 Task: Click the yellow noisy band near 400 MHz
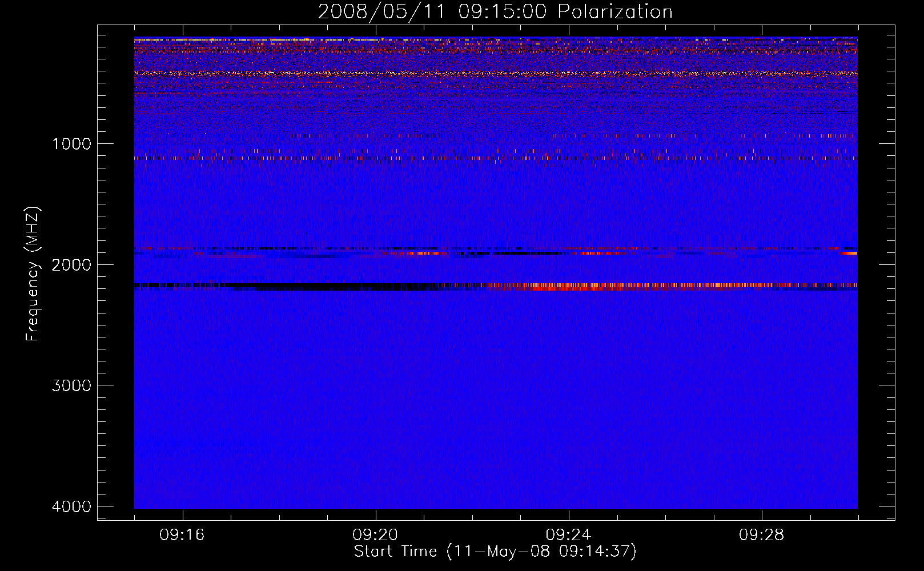pos(496,73)
